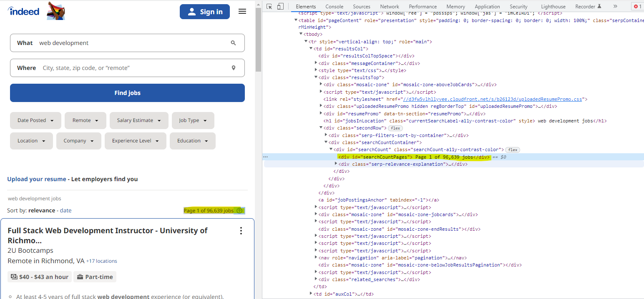644x299 pixels.
Task: Collapse the searchCountContainer div node
Action: pos(326,142)
